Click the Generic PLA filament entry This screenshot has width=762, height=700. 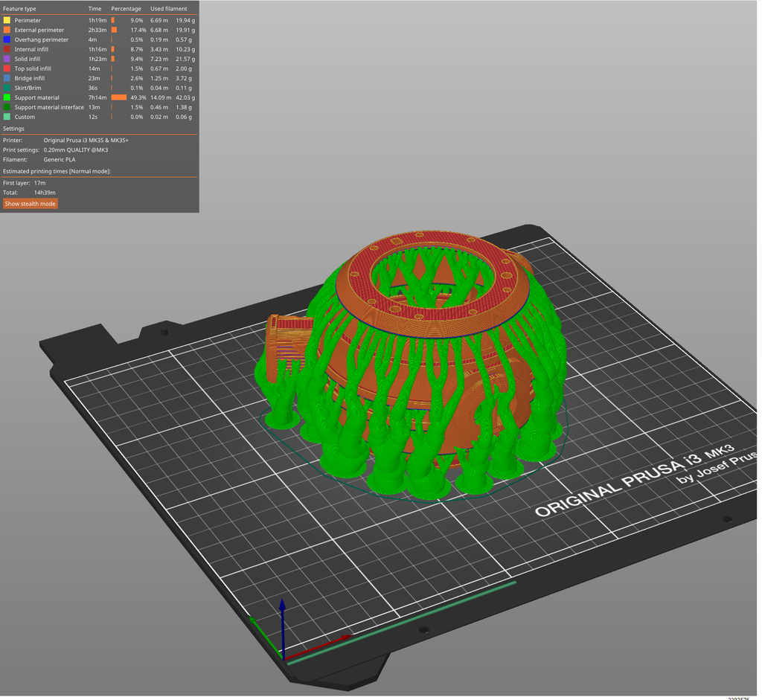(x=60, y=159)
